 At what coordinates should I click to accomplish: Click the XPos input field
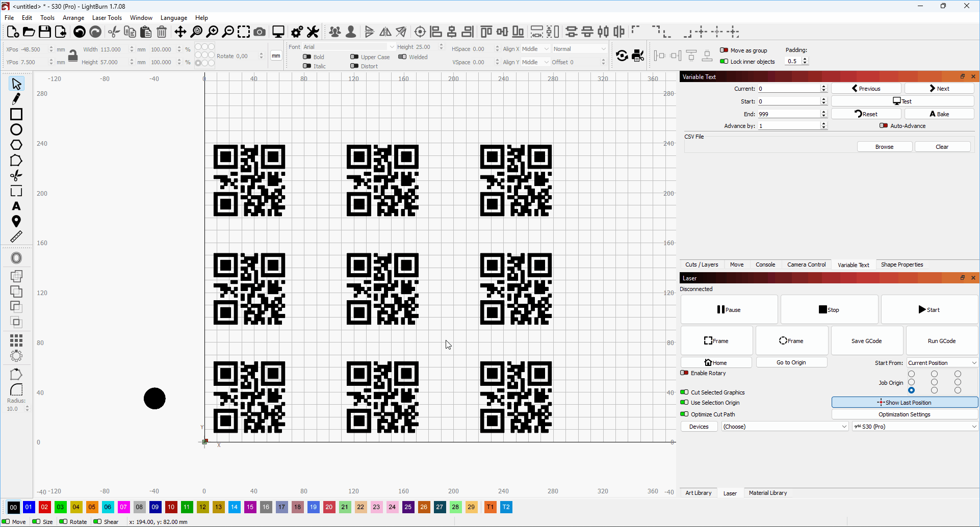[x=34, y=49]
